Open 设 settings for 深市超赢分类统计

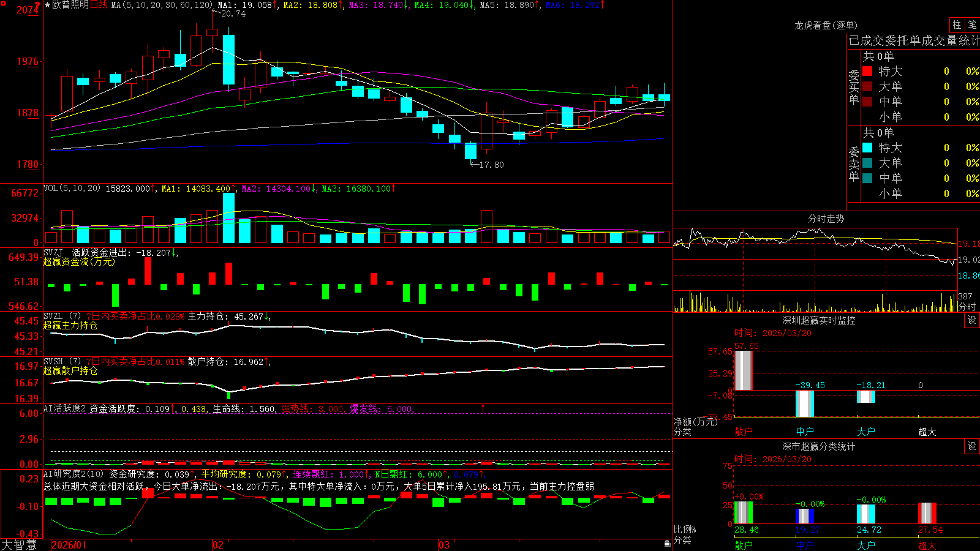tap(972, 446)
